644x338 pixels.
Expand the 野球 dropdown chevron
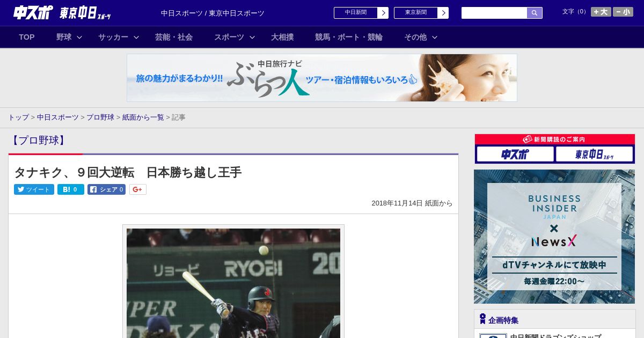[79, 37]
